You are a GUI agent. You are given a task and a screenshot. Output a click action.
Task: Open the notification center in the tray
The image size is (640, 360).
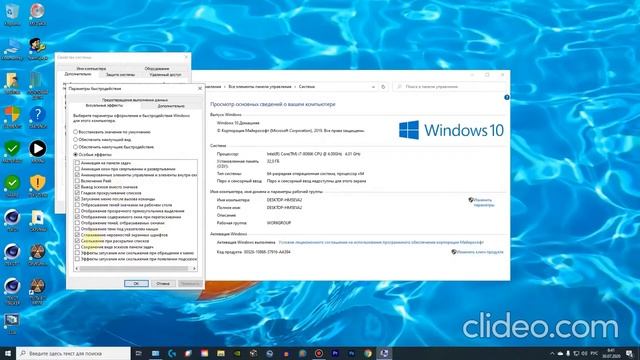tap(629, 353)
